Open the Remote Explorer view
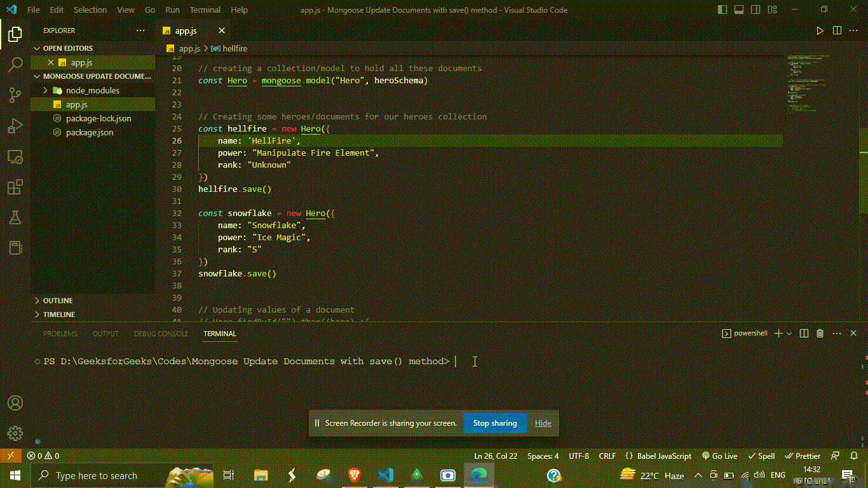Screen dimensions: 868x488 tap(15, 156)
